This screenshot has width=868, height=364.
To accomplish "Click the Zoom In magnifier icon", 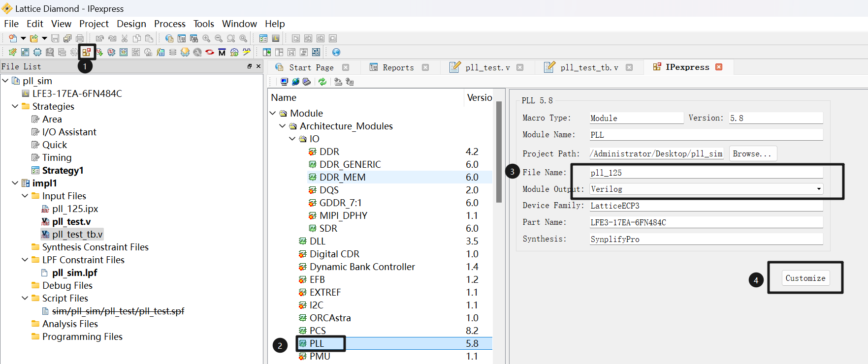I will click(x=206, y=38).
